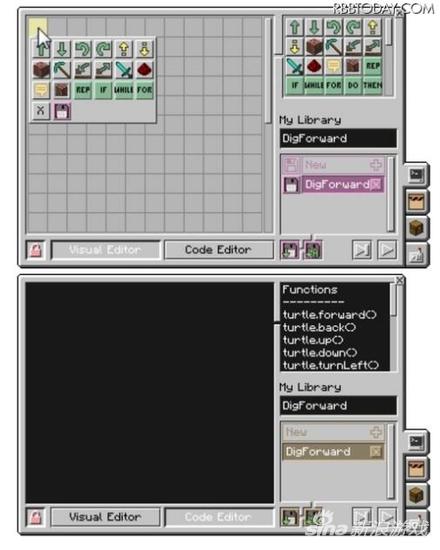Screen dimensions: 440x550
Task: Select the turn left arrow in popup palette
Action: 82,49
